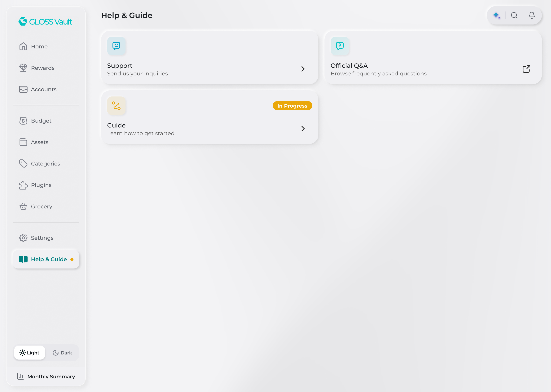Select the Help & Guide menu item
This screenshot has width=551, height=392.
(46, 259)
